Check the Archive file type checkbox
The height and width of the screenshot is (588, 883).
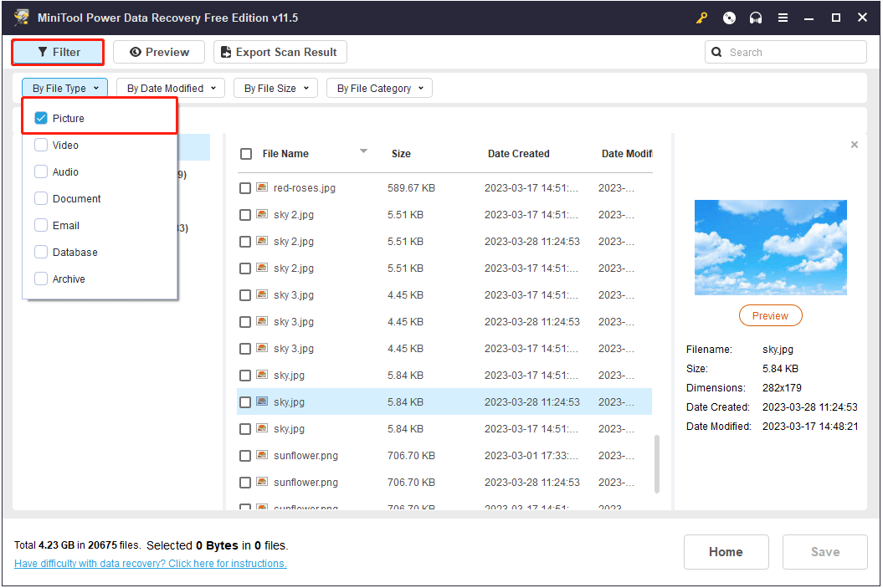(x=41, y=279)
